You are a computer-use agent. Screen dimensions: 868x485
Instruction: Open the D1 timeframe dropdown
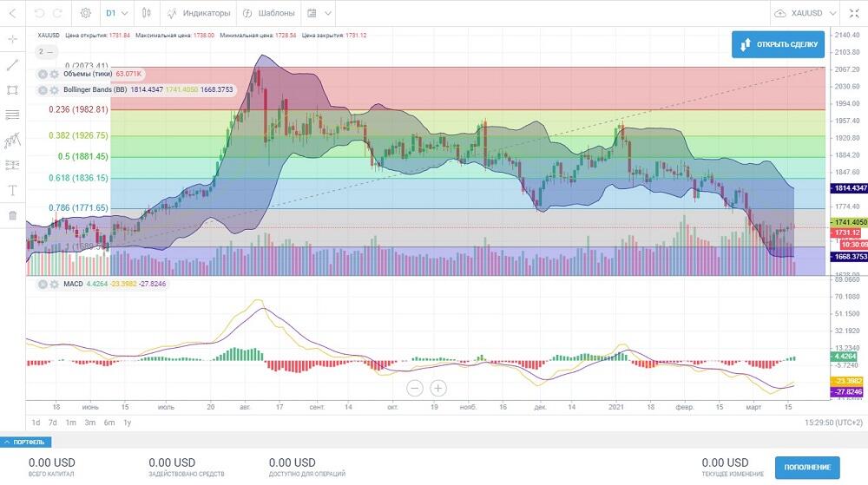click(x=116, y=13)
